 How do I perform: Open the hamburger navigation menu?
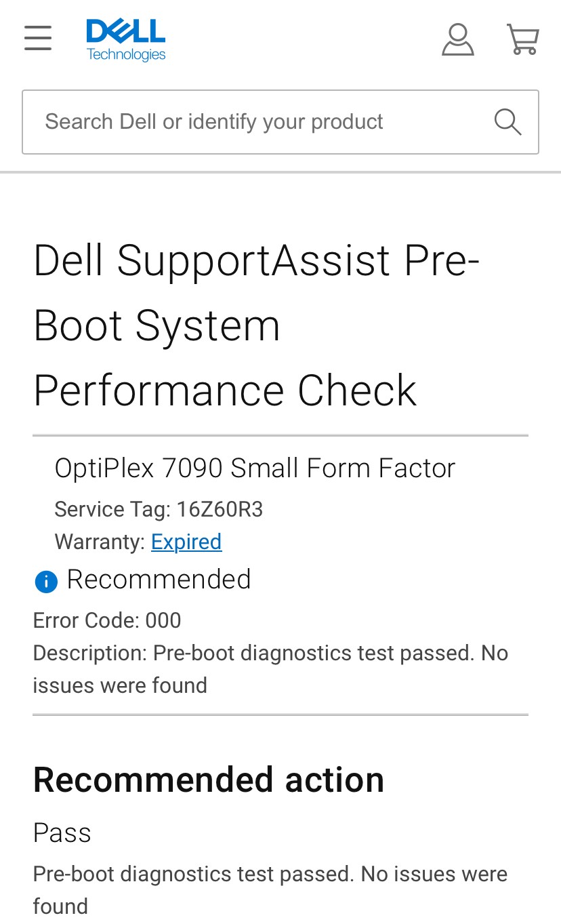[38, 38]
